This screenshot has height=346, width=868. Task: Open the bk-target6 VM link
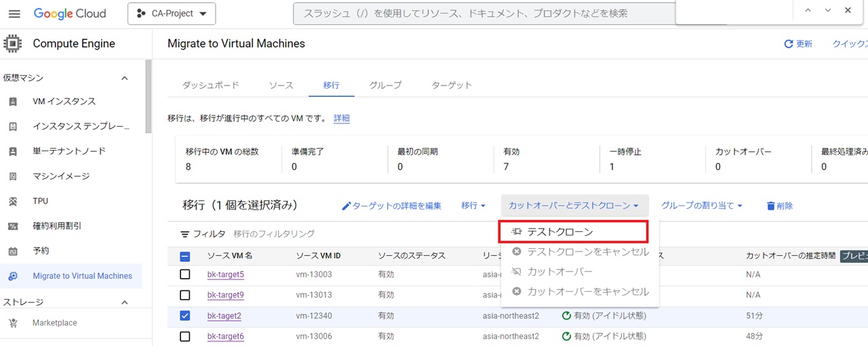pyautogui.click(x=226, y=337)
